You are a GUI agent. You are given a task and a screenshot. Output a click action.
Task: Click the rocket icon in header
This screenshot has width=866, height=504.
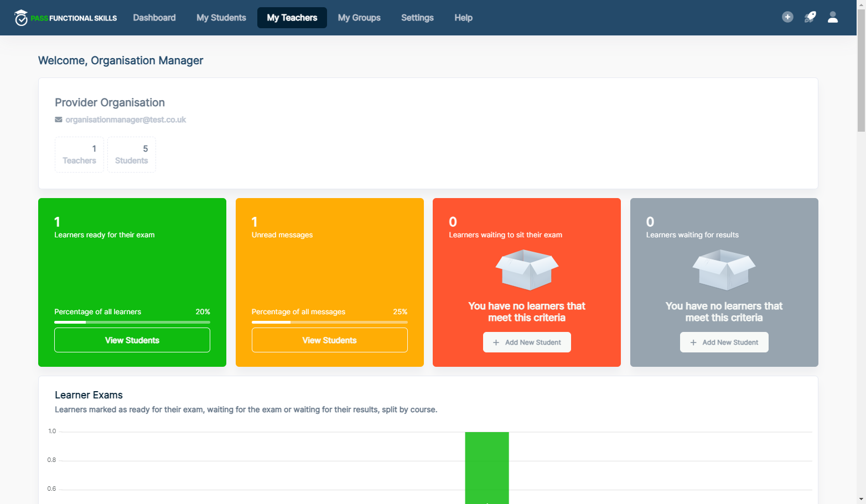pos(810,17)
